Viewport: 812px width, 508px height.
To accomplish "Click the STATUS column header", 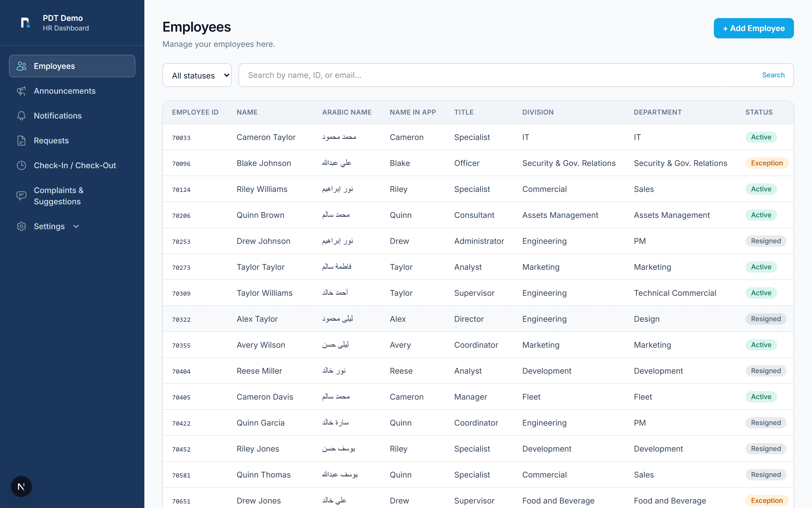I will click(x=759, y=112).
